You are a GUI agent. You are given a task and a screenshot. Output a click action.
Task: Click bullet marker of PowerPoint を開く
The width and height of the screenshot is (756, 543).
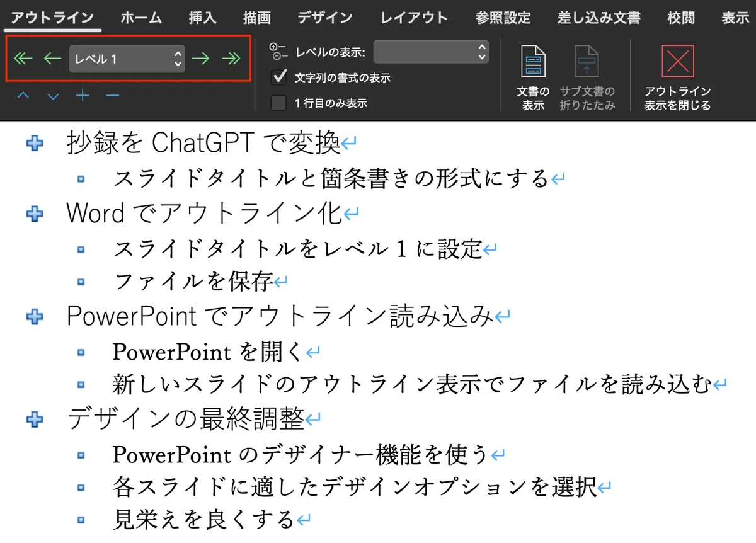coord(80,352)
